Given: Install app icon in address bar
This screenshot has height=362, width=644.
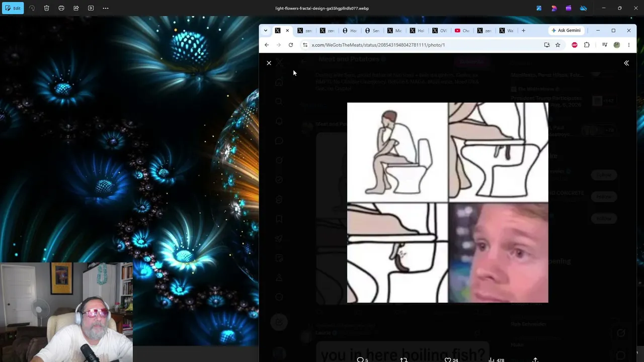Looking at the screenshot, I should click(x=547, y=45).
